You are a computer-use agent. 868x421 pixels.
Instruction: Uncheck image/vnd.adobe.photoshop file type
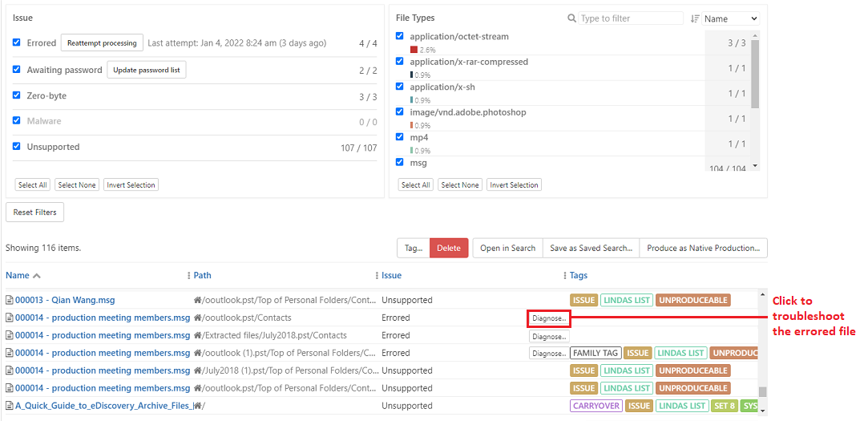[400, 111]
